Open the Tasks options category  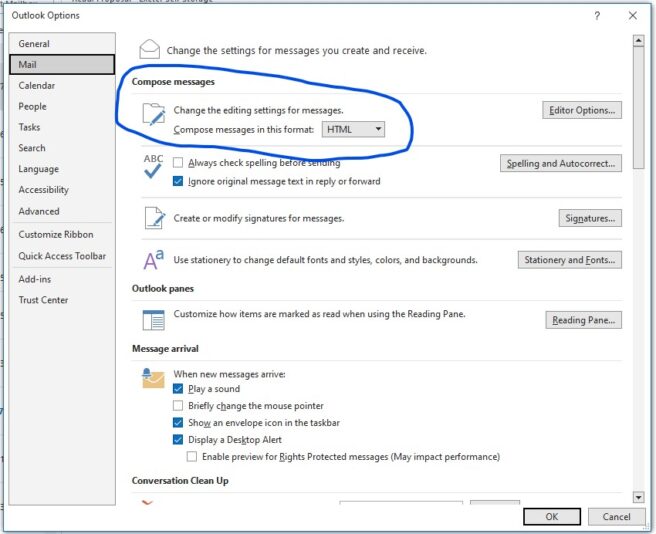tap(62, 127)
